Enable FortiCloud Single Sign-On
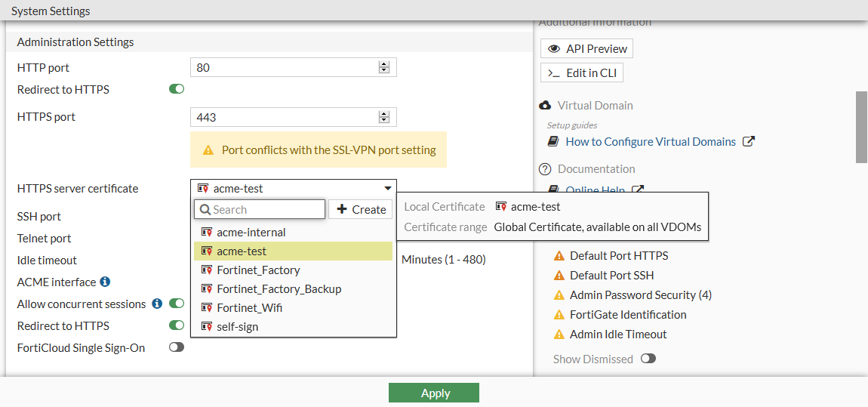Image resolution: width=868 pixels, height=407 pixels. tap(177, 347)
